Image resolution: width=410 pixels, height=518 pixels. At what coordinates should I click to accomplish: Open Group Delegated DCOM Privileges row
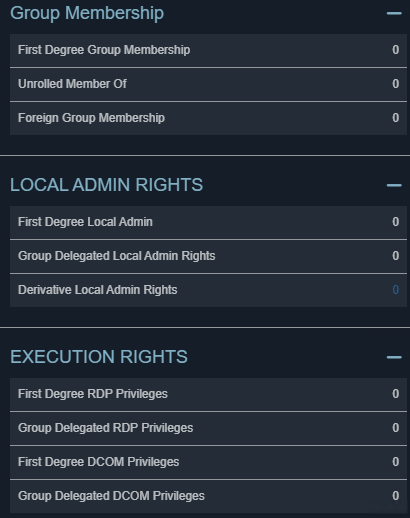tap(208, 496)
